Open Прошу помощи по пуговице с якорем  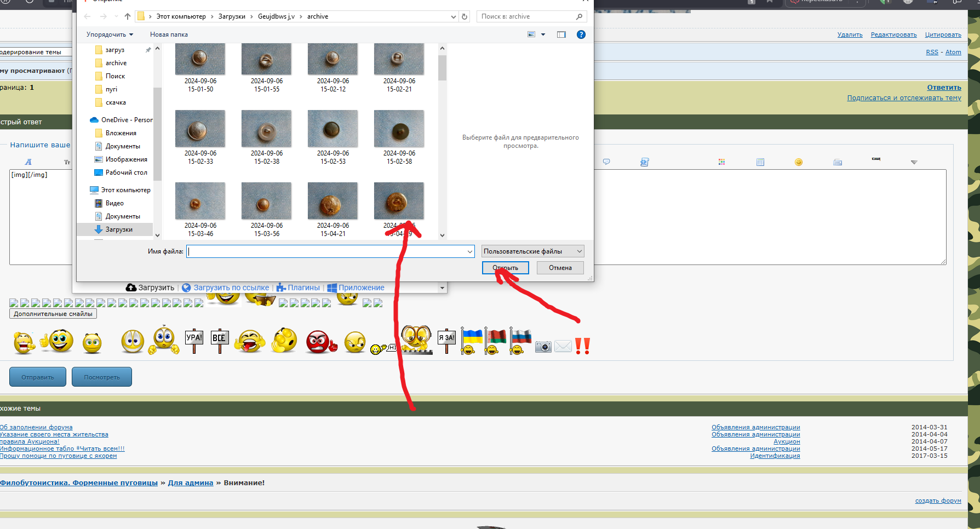click(x=58, y=456)
